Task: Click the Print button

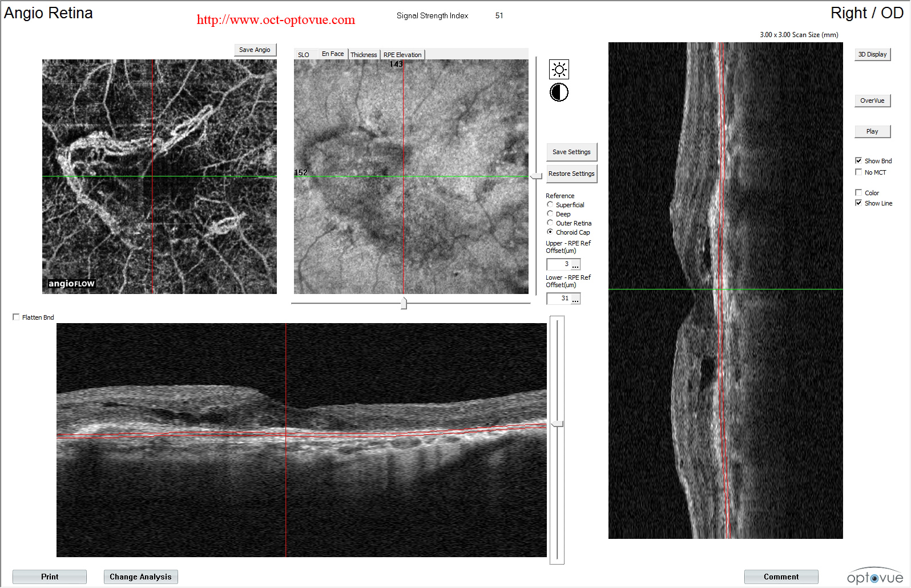Action: (50, 577)
